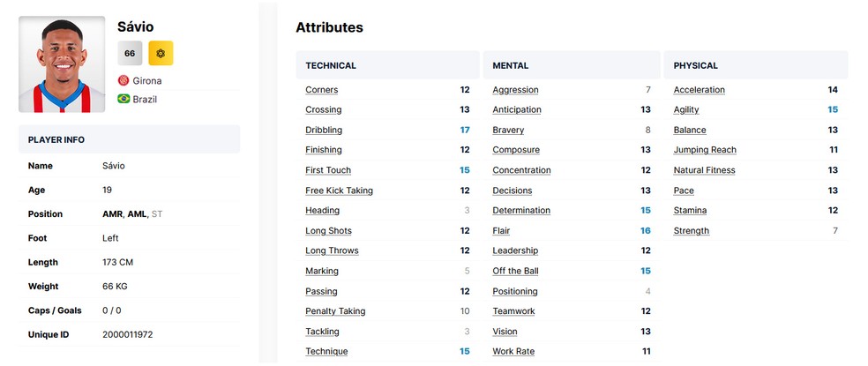Open the Girona club link
The height and width of the screenshot is (366, 868).
point(146,80)
